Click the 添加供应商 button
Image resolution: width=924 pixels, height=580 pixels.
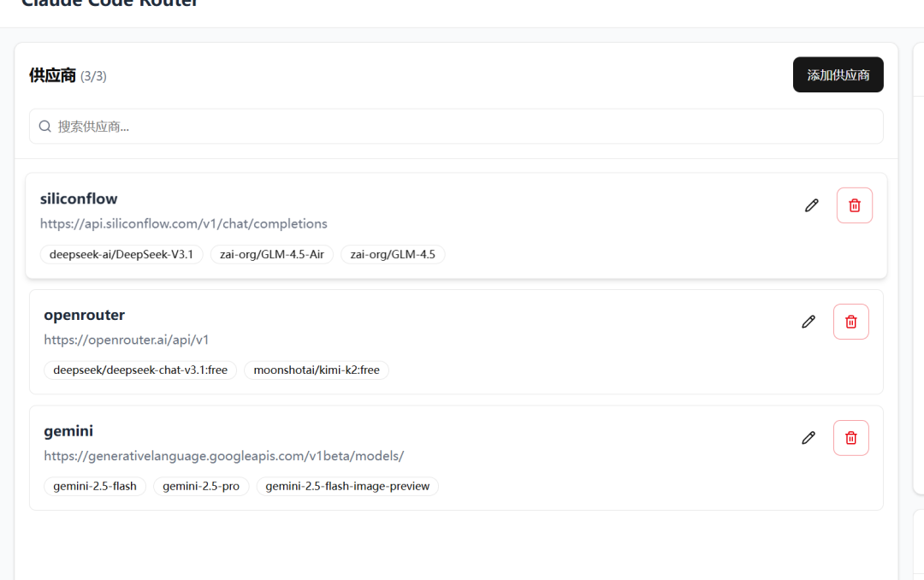pyautogui.click(x=838, y=75)
